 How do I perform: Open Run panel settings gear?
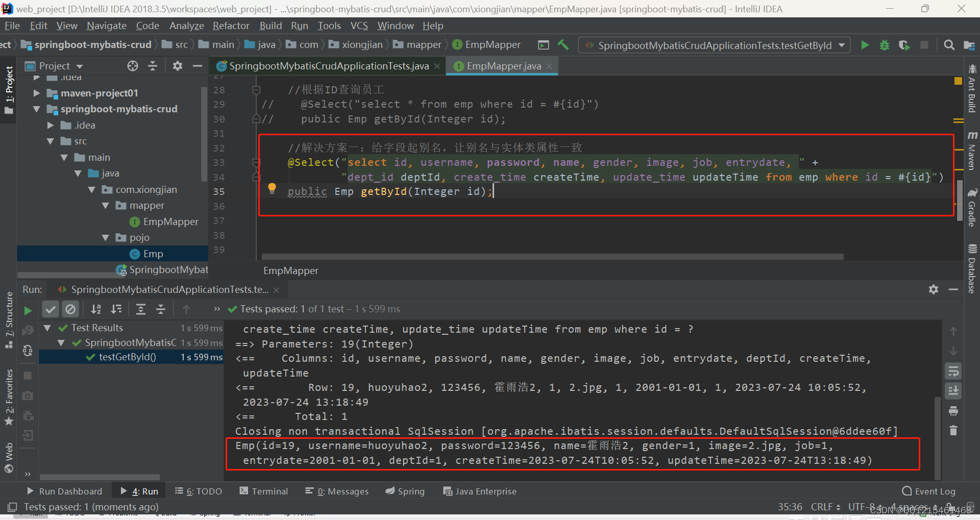[934, 289]
